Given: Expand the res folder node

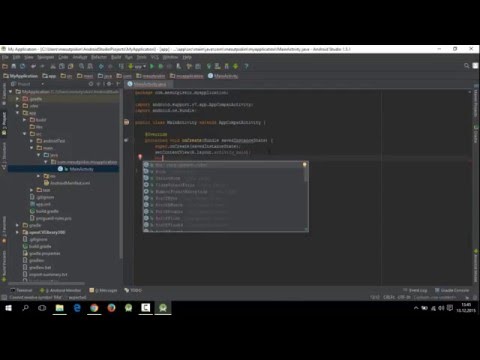Looking at the screenshot, I should 39,176.
